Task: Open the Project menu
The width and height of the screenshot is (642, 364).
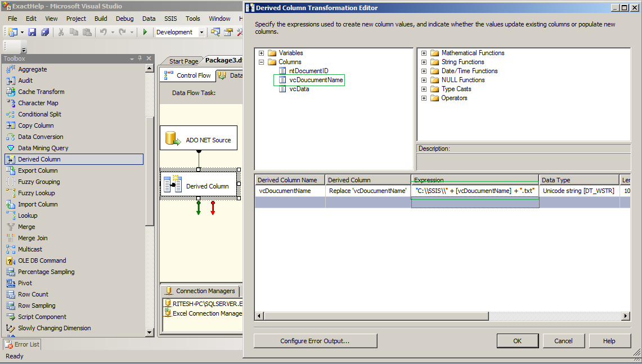Action: (x=76, y=19)
